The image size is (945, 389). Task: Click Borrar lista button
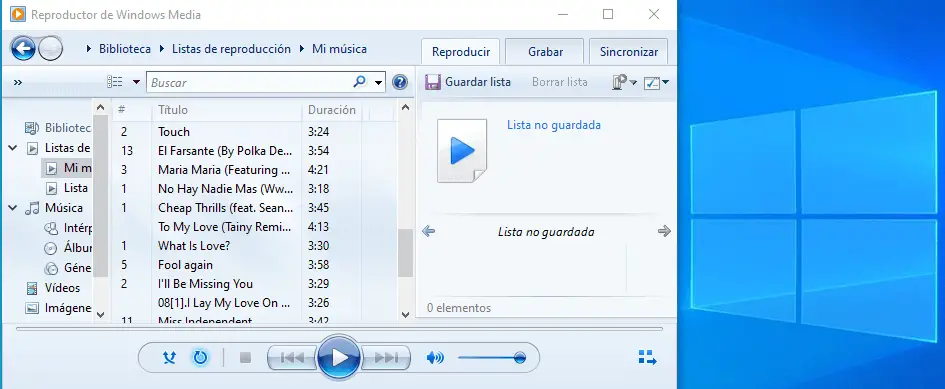pyautogui.click(x=559, y=82)
